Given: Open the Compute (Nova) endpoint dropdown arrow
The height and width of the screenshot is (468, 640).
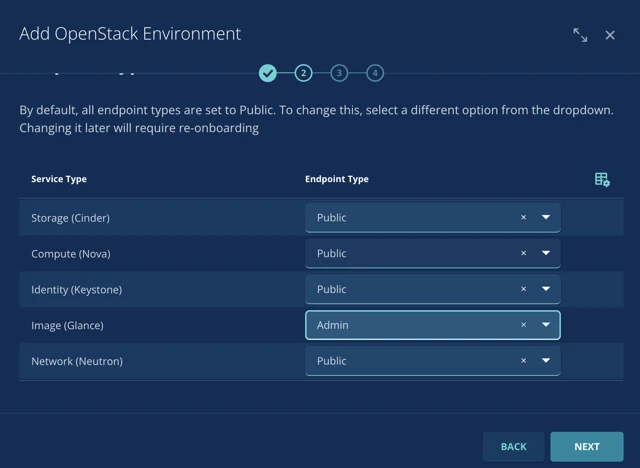Looking at the screenshot, I should 546,253.
